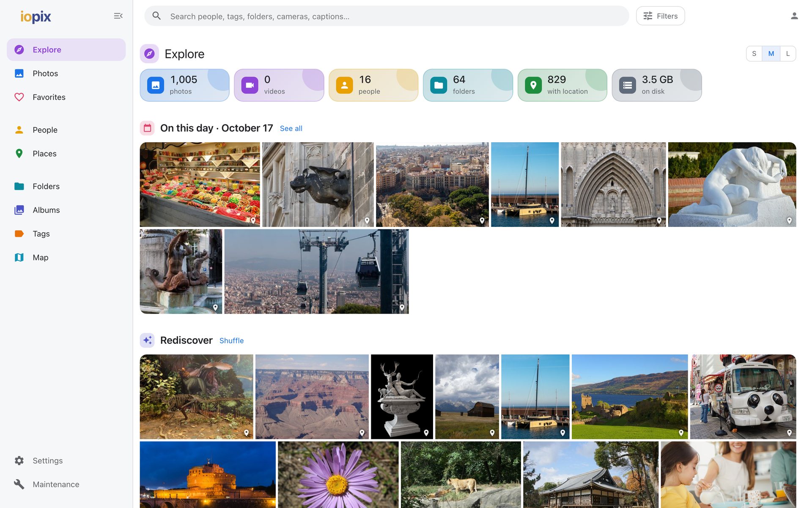Focus the search people, tags, folders field
The height and width of the screenshot is (508, 812).
pyautogui.click(x=387, y=16)
